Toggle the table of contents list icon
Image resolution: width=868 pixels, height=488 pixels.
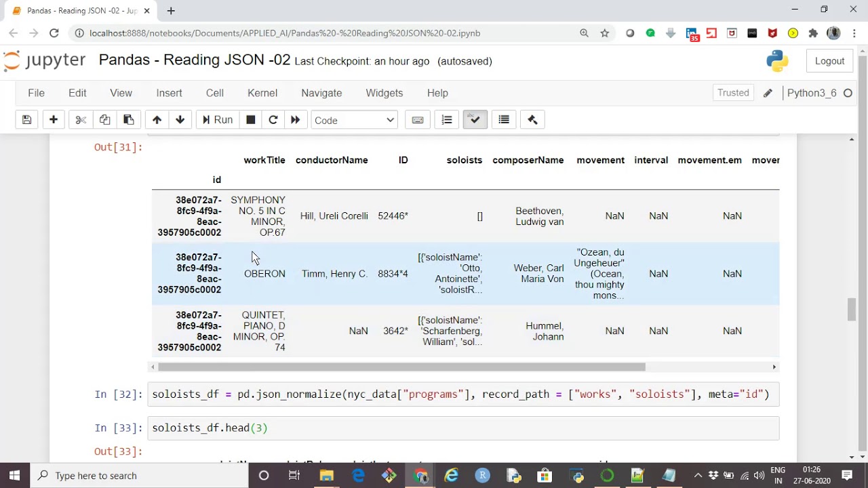coord(447,120)
